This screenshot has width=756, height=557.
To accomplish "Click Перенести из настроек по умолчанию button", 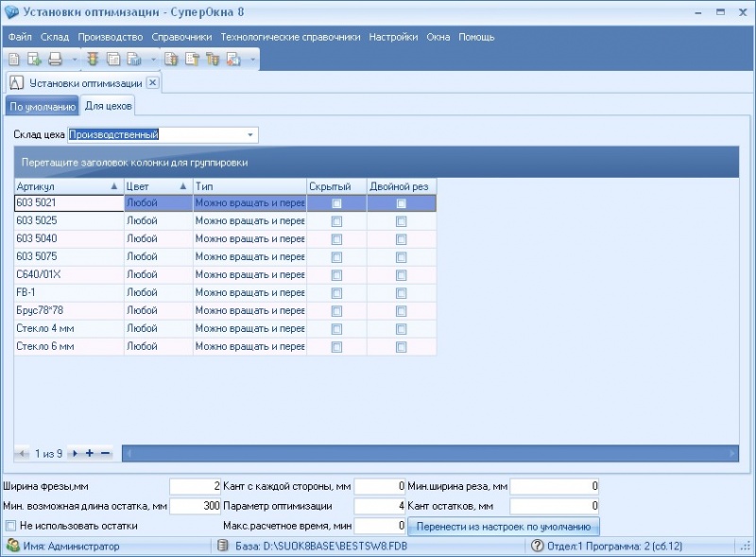I will pos(504,527).
